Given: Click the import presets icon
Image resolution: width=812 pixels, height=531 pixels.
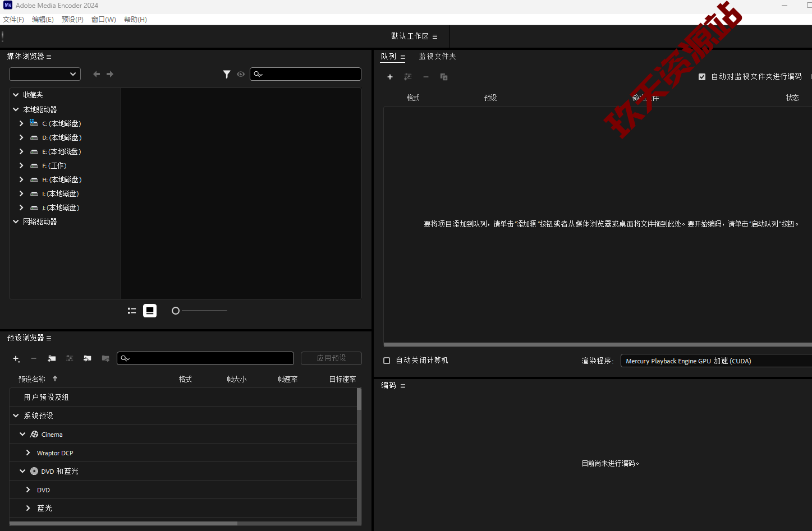Looking at the screenshot, I should pyautogui.click(x=88, y=358).
